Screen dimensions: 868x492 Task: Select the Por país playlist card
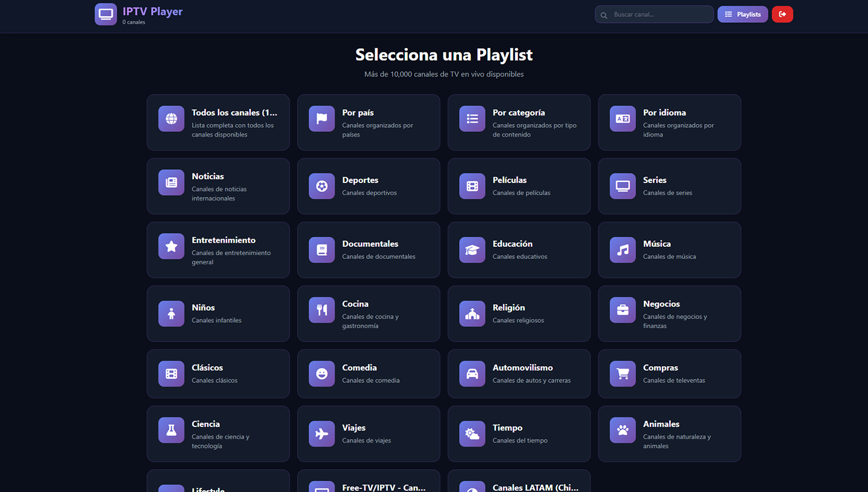click(x=369, y=122)
